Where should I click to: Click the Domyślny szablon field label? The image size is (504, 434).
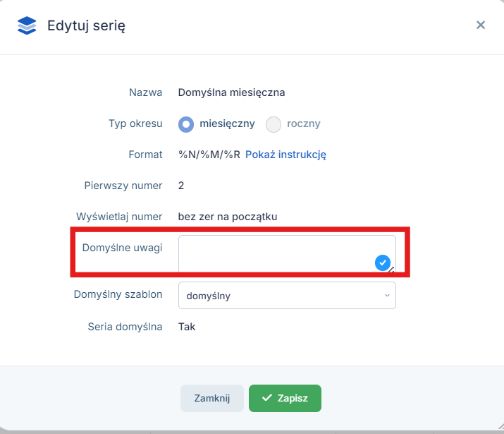[118, 294]
